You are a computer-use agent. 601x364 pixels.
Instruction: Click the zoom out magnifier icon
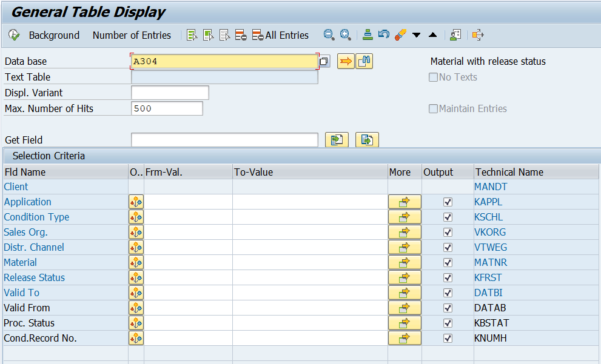pyautogui.click(x=329, y=35)
